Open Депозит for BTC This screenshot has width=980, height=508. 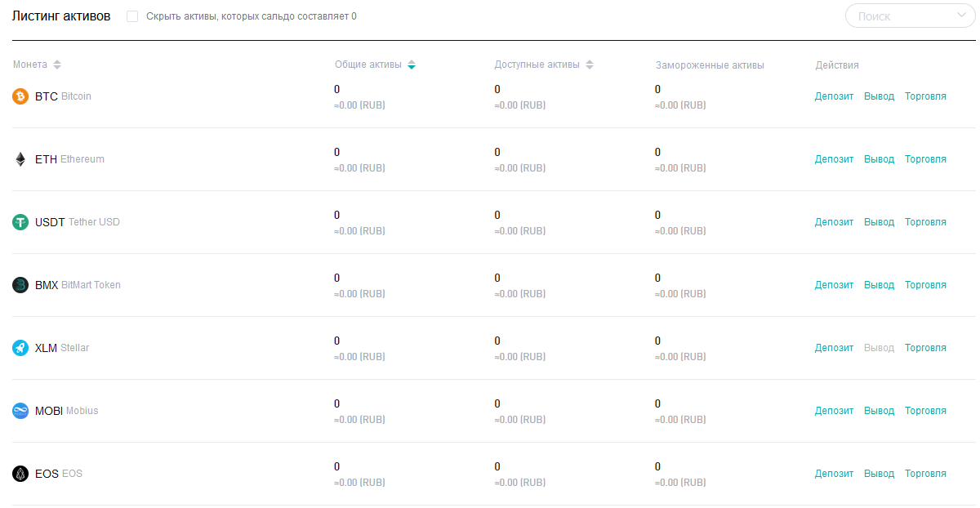(x=834, y=96)
